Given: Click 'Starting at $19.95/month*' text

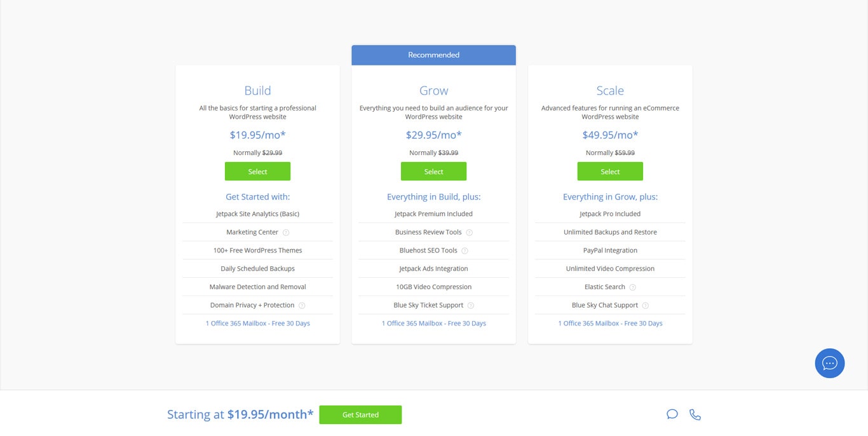Looking at the screenshot, I should [x=240, y=414].
